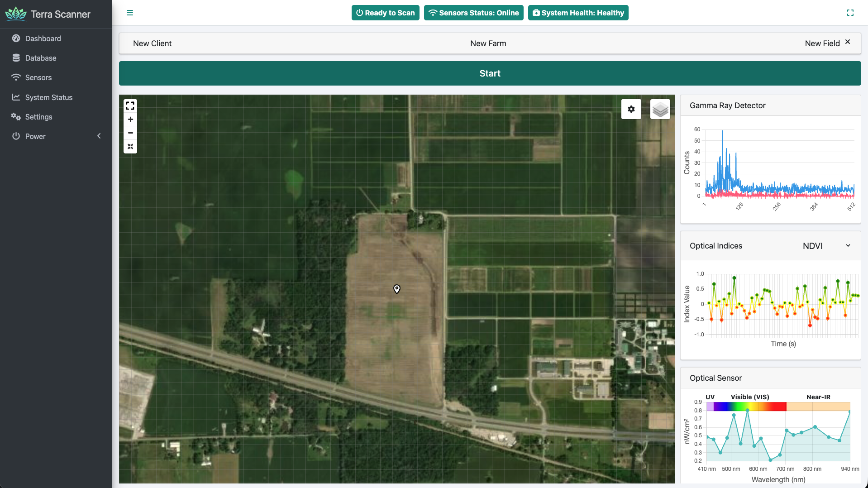Screen dimensions: 868x488
Task: Click the Power option in the sidebar
Action: click(35, 136)
